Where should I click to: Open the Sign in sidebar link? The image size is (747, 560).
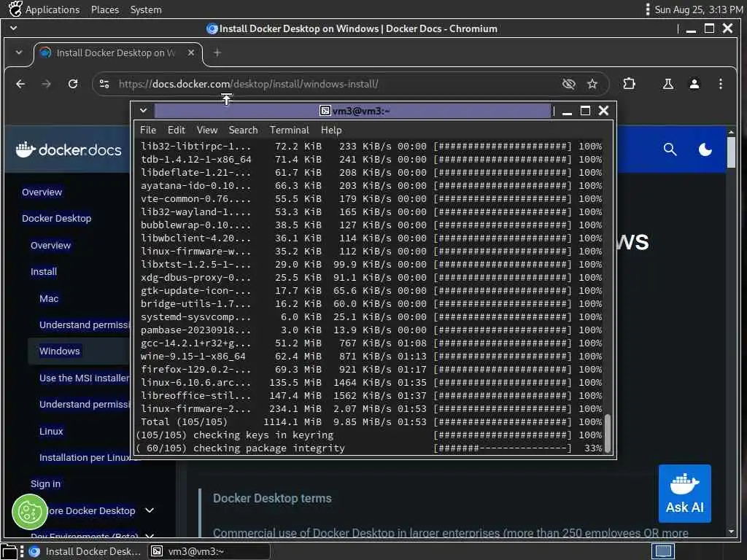pos(46,484)
